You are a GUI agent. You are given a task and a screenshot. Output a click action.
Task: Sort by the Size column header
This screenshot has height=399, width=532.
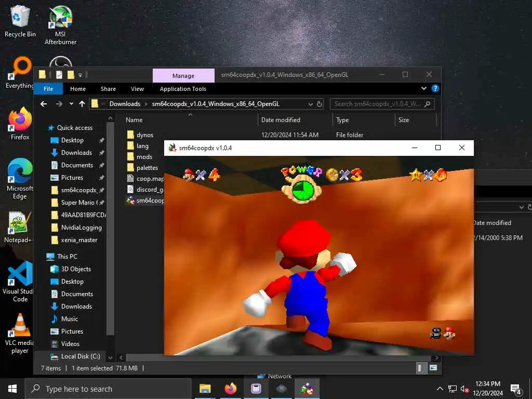tap(416, 120)
